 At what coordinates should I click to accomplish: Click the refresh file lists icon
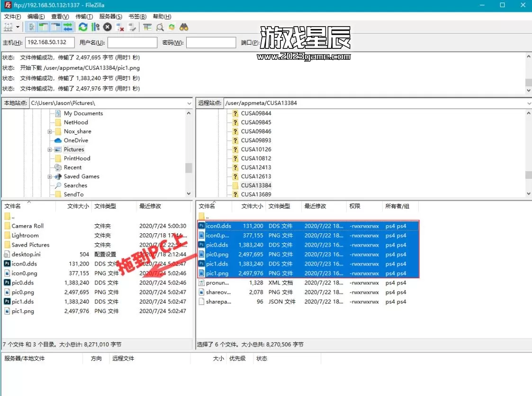point(83,27)
